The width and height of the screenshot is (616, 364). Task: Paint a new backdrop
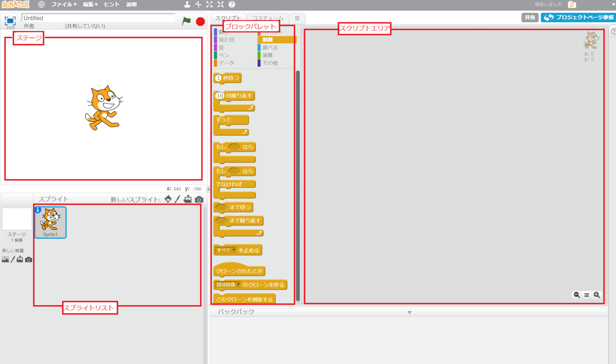pos(13,259)
